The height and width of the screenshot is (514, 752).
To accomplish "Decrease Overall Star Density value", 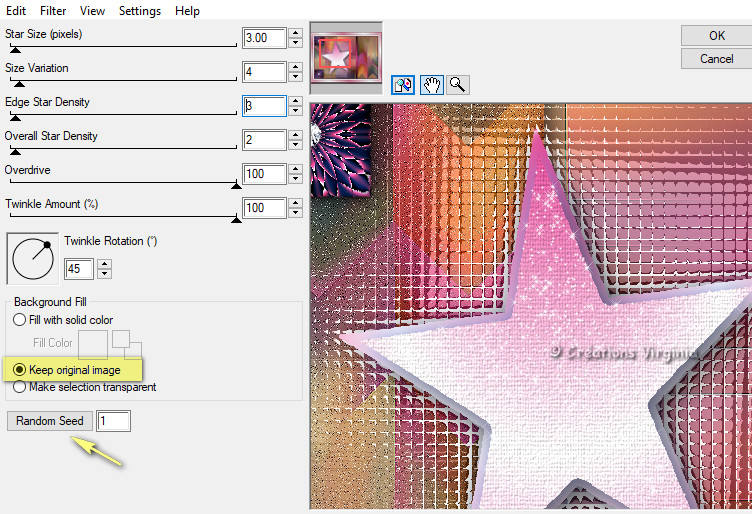I will 296,145.
